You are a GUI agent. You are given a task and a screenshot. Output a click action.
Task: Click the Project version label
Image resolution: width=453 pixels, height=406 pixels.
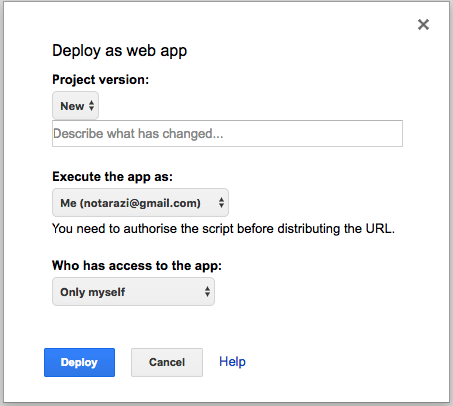pos(101,80)
